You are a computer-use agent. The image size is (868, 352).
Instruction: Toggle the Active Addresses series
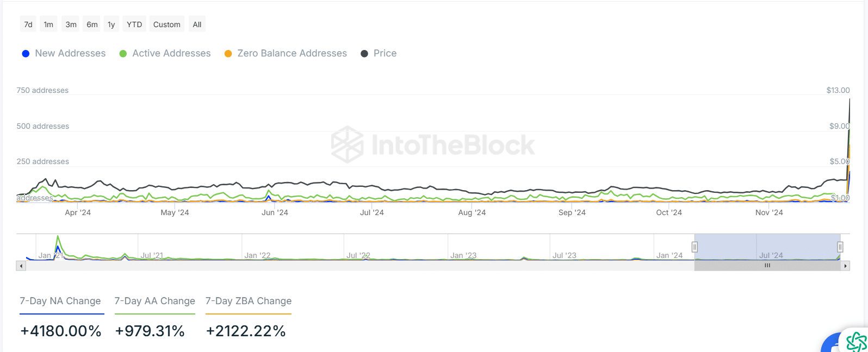[165, 53]
